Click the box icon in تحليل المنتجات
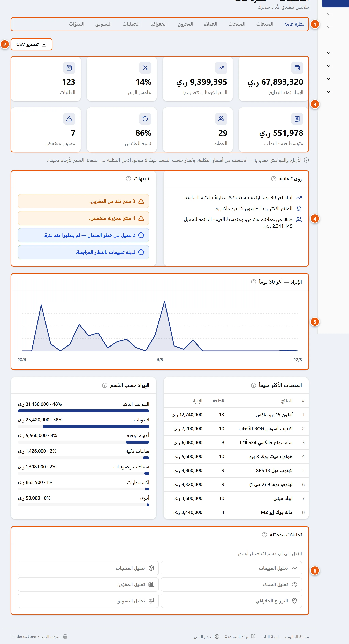 click(x=151, y=568)
